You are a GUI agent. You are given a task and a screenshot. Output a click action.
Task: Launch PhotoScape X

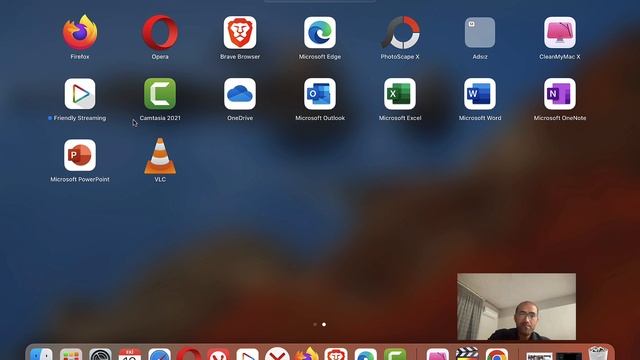(400, 33)
